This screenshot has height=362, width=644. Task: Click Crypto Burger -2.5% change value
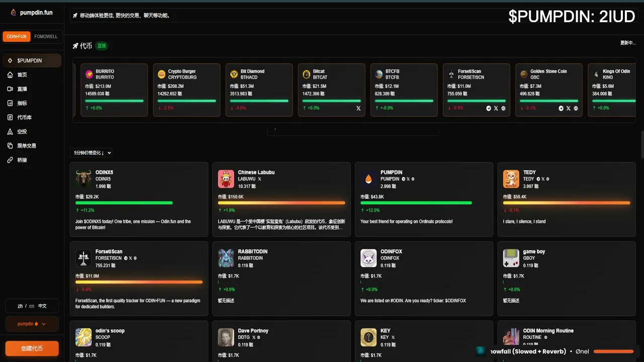[169, 108]
